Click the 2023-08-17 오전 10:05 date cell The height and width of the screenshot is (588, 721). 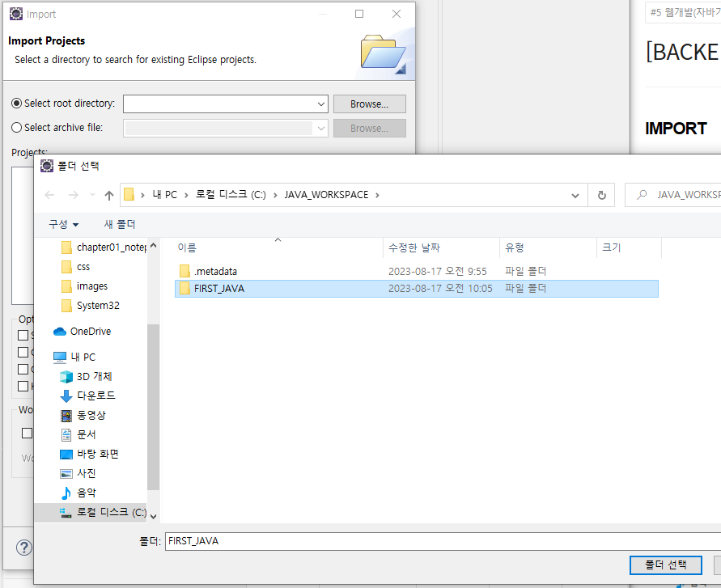coord(440,288)
